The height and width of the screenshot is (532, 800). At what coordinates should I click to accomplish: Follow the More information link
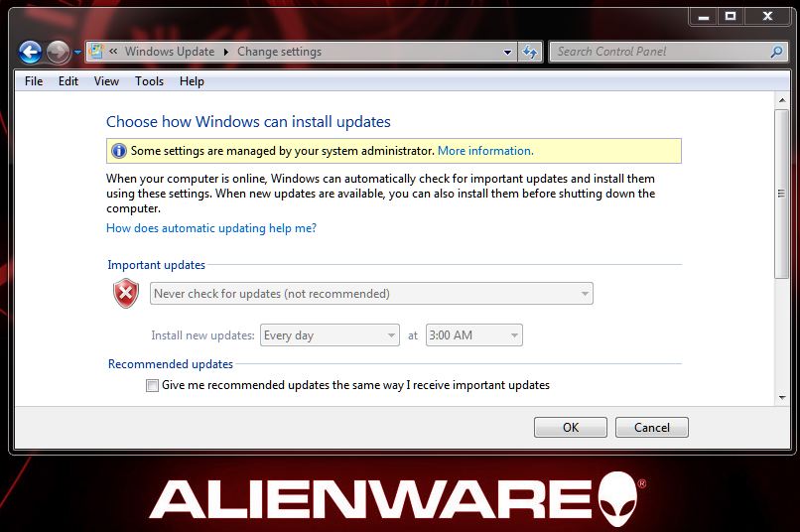[x=485, y=151]
